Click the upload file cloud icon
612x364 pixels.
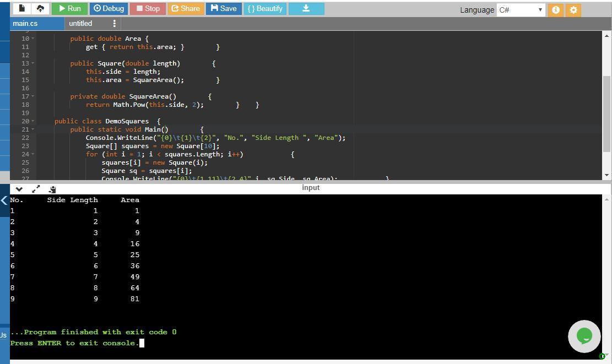pos(40,8)
